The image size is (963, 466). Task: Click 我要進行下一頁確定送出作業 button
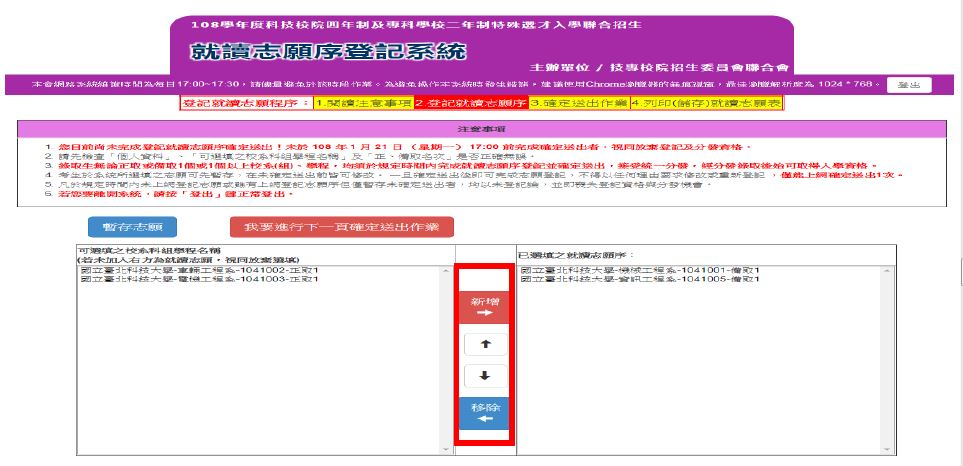[x=341, y=227]
